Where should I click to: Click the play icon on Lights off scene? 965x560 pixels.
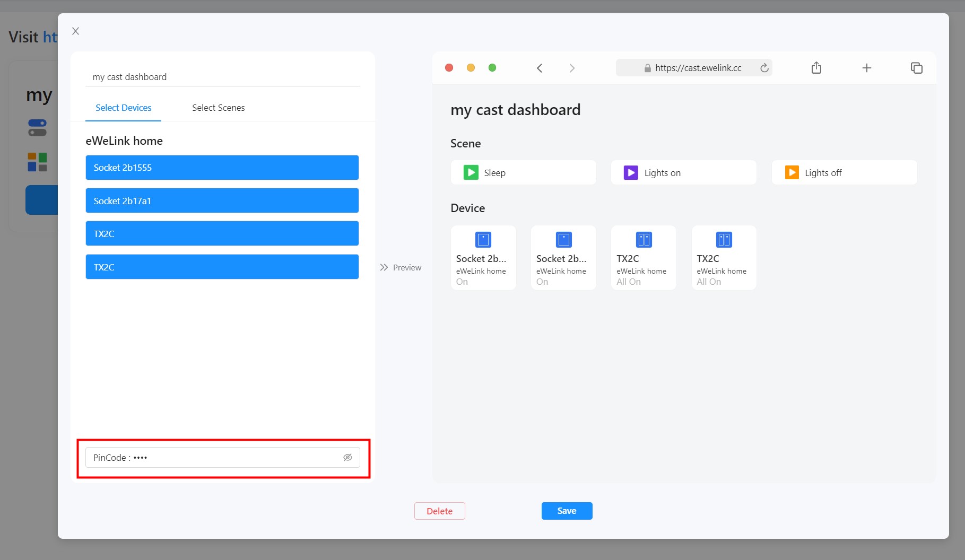point(791,172)
